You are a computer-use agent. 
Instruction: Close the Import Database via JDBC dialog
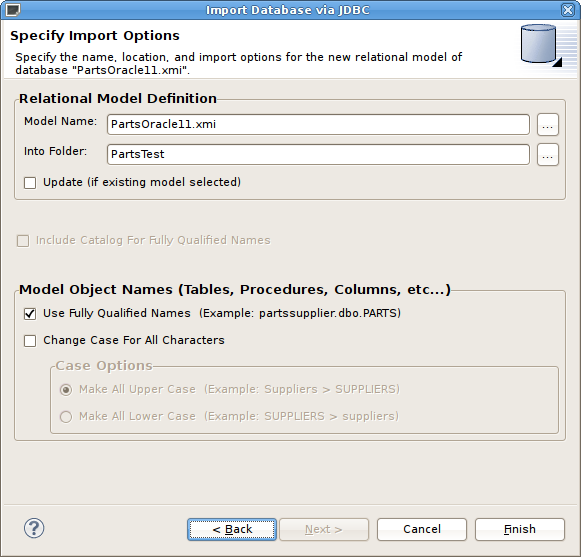[568, 10]
